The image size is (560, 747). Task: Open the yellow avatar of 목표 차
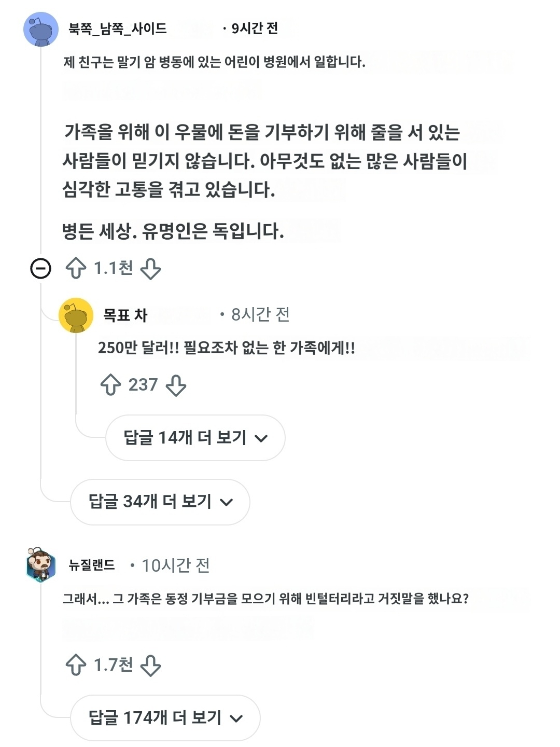(x=76, y=315)
